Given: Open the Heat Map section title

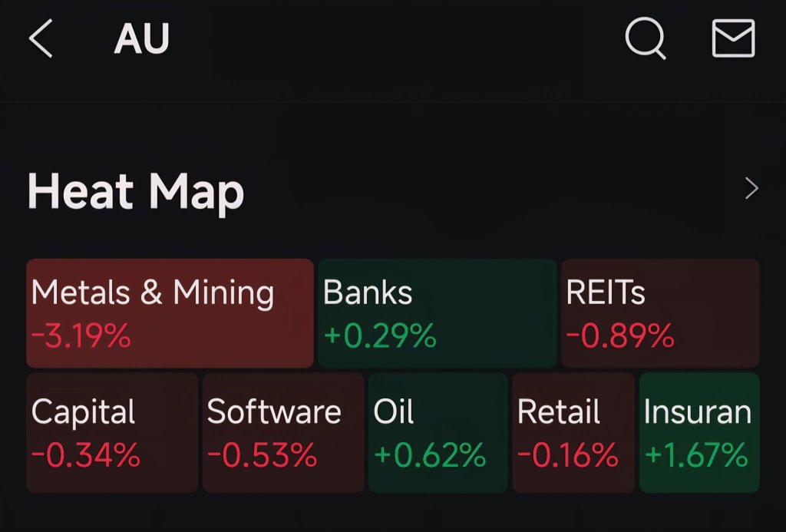Looking at the screenshot, I should [x=136, y=192].
